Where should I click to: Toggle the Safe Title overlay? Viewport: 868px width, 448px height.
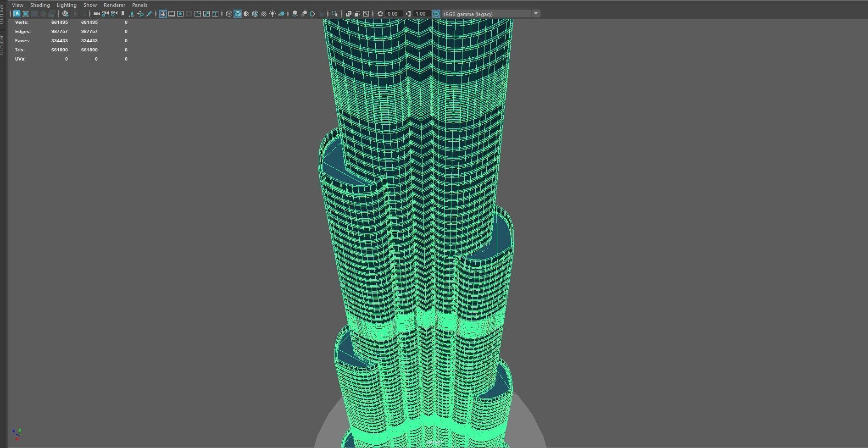[x=215, y=14]
